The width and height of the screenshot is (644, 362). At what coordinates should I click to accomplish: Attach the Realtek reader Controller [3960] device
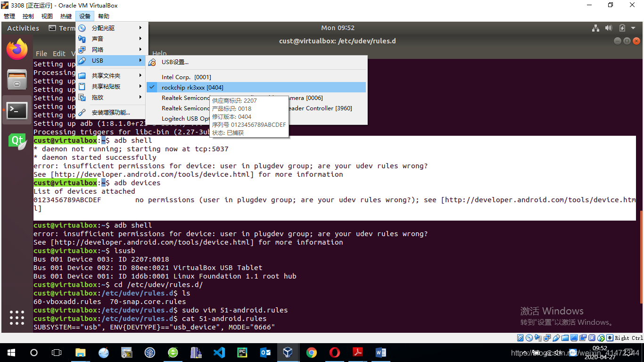point(256,108)
